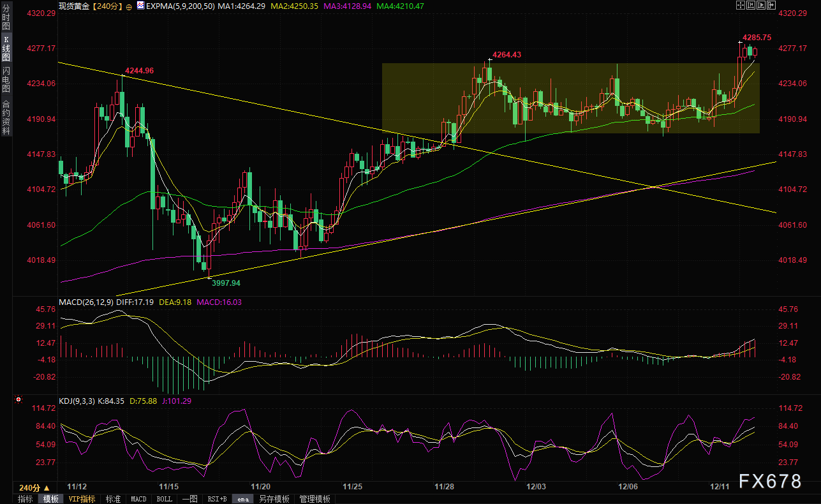Click the circle icon beside 【240分】 title

129,6
